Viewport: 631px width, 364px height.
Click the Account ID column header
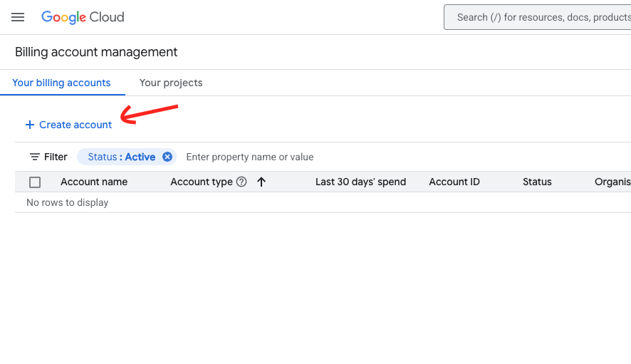point(454,182)
